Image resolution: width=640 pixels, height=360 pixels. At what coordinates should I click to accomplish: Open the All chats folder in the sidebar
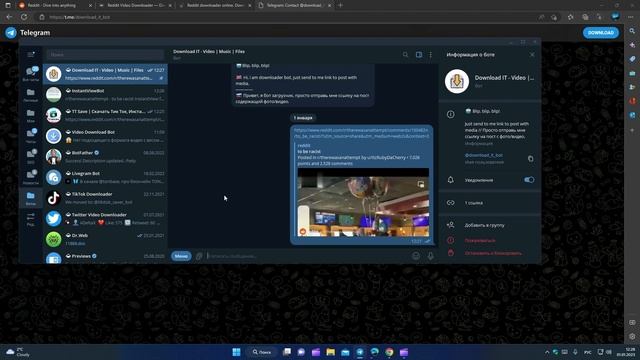(x=31, y=73)
